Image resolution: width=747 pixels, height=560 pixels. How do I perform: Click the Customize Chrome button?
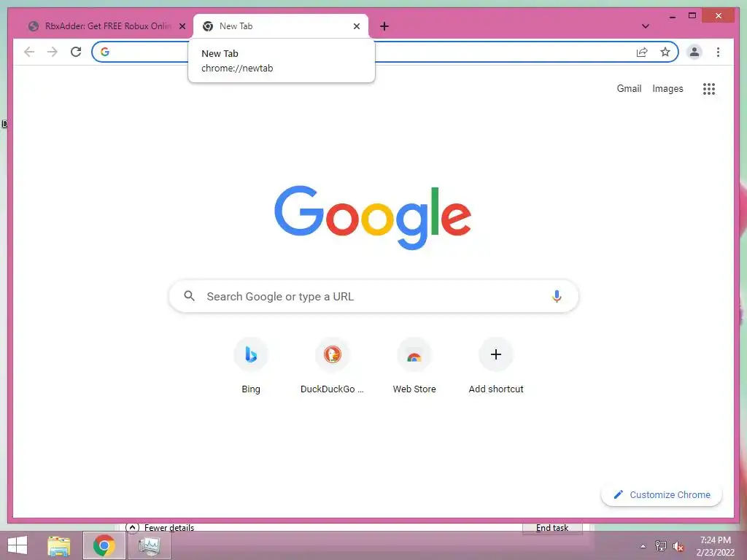[x=662, y=495]
